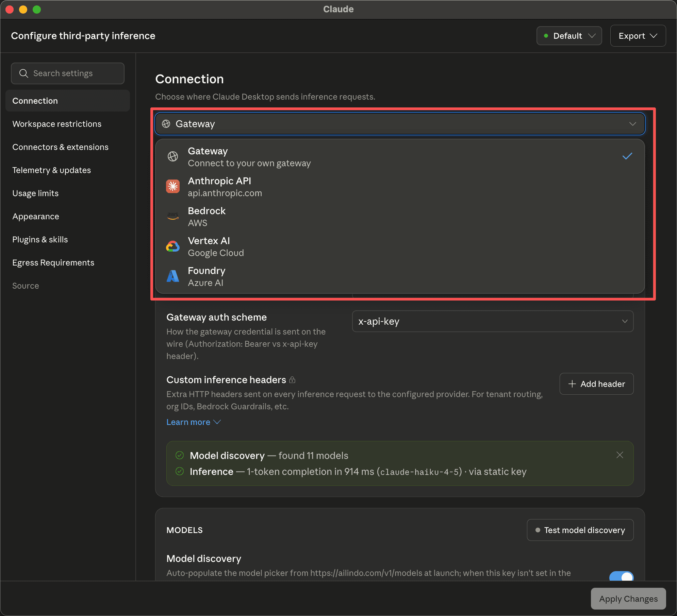Click the 'found 11 models' status text
This screenshot has height=616, width=677.
[x=313, y=456]
